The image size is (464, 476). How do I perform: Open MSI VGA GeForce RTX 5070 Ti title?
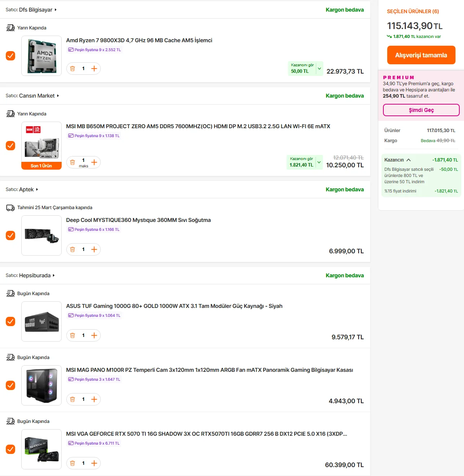pyautogui.click(x=207, y=434)
